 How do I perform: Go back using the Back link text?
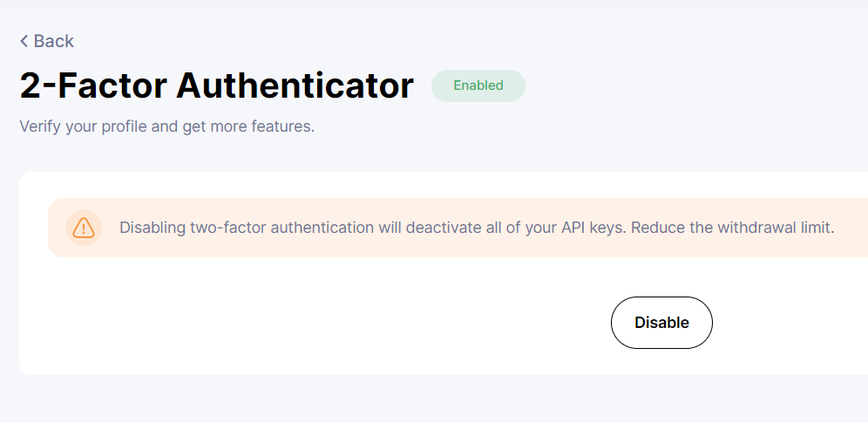click(x=53, y=41)
